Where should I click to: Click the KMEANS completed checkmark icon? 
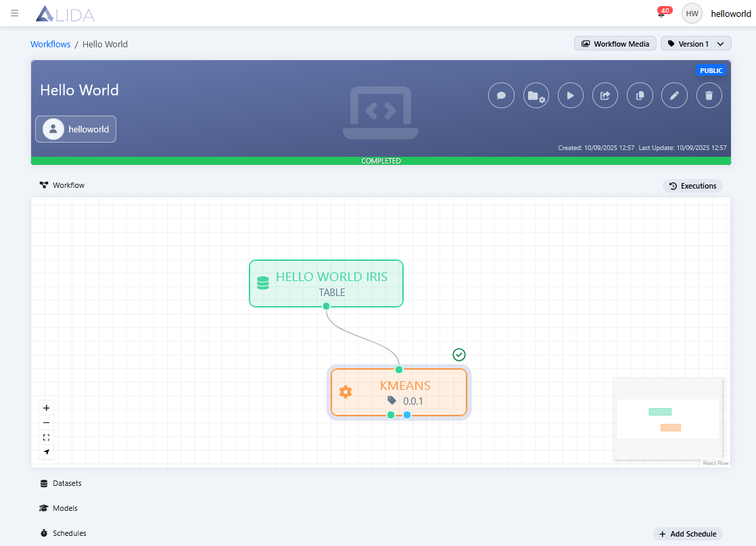pyautogui.click(x=459, y=355)
